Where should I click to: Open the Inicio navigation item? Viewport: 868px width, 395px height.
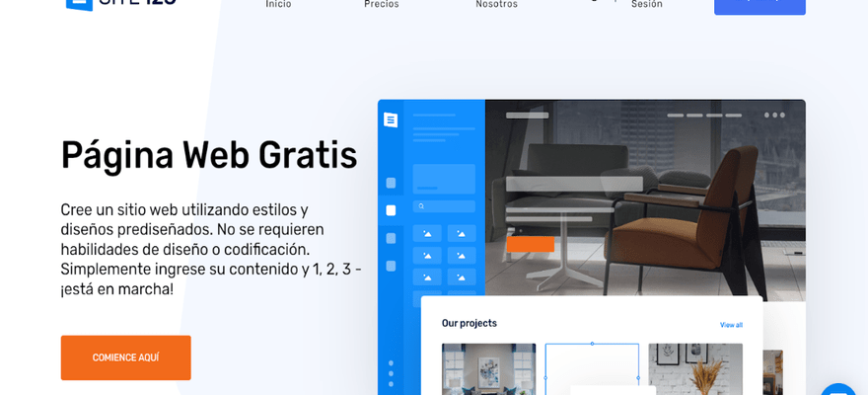pos(278,4)
